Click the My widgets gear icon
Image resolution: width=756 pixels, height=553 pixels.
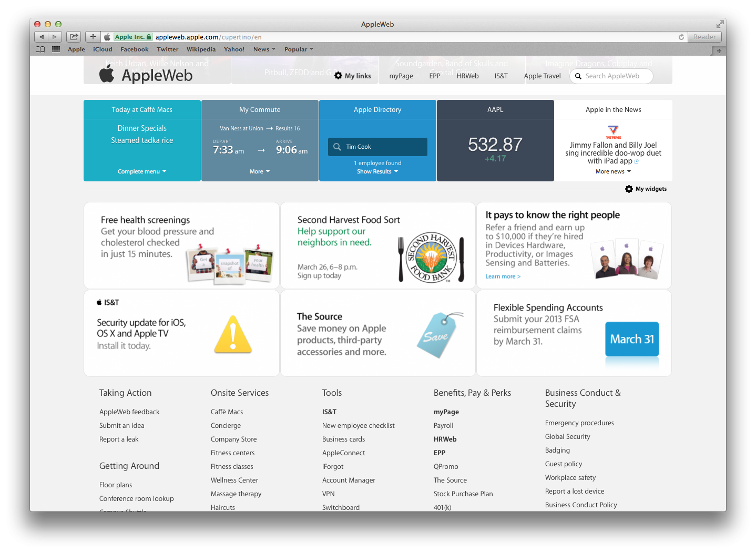[629, 189]
